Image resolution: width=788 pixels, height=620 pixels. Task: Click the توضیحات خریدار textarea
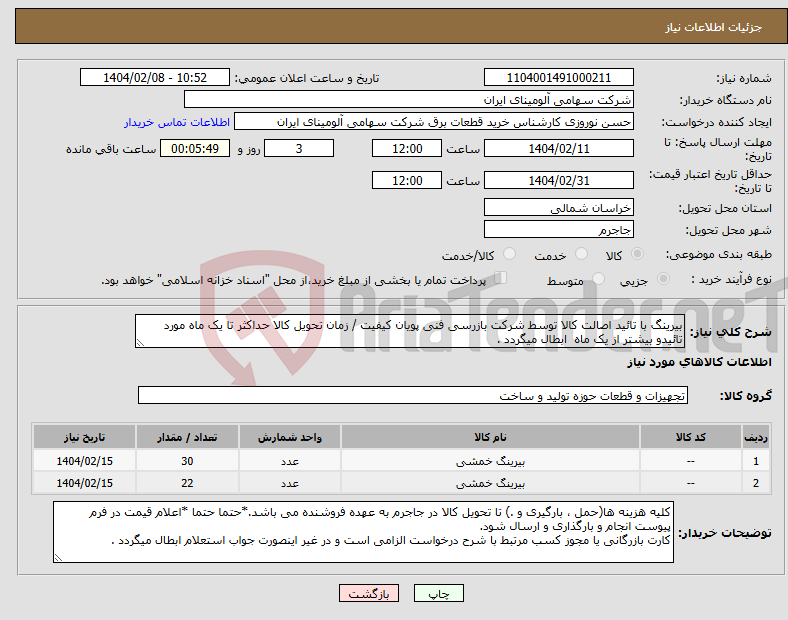tap(363, 532)
